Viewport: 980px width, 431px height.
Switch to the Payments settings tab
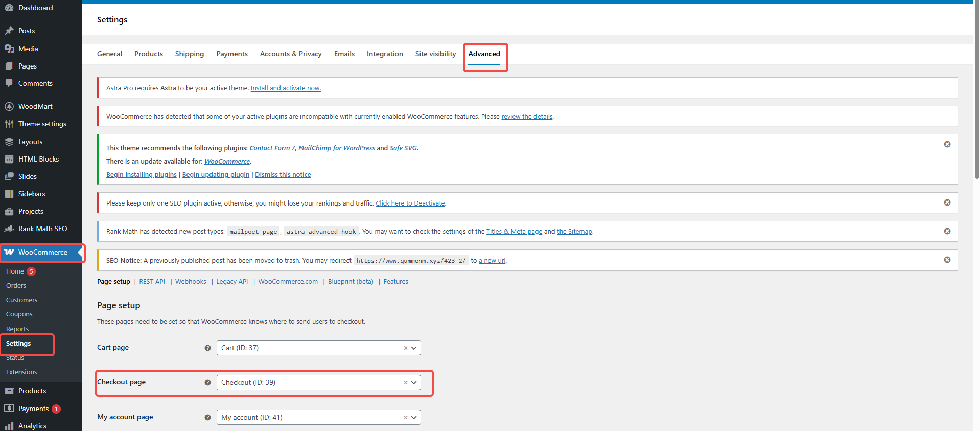click(231, 54)
